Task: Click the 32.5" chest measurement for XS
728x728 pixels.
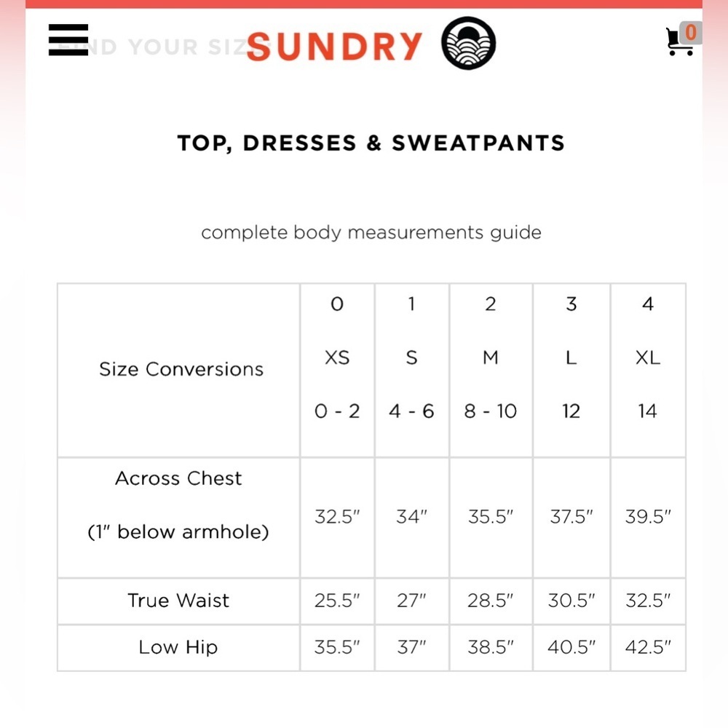Action: (x=337, y=517)
